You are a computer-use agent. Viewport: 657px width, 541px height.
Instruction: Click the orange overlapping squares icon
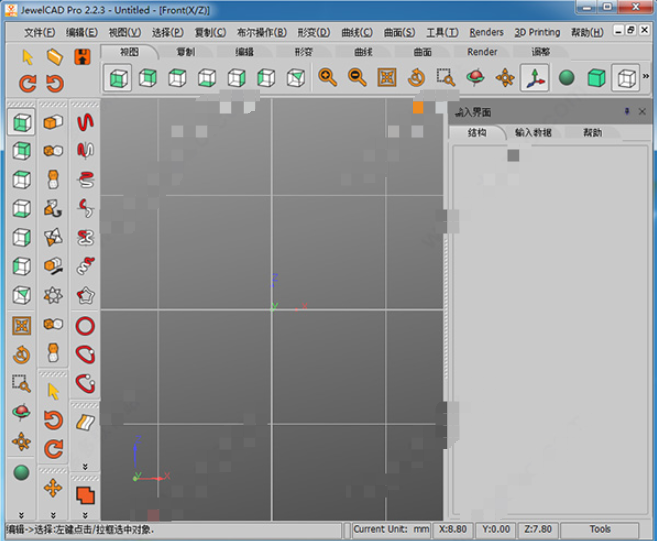pyautogui.click(x=85, y=495)
